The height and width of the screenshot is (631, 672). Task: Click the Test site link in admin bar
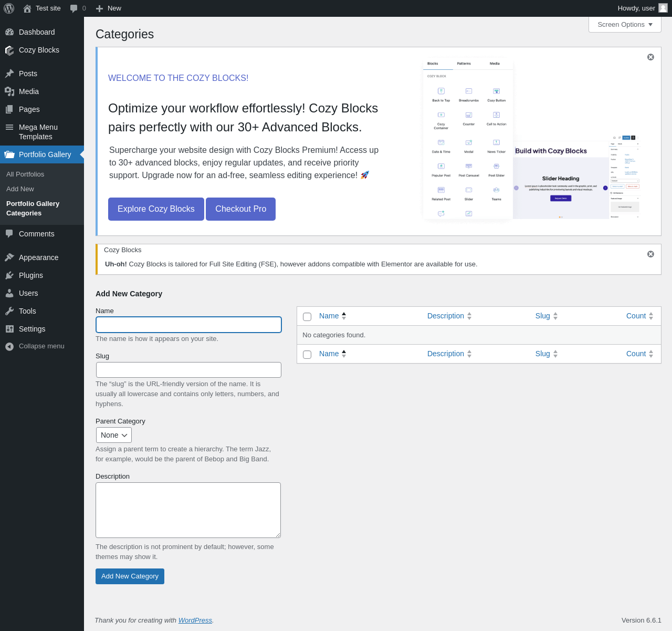(48, 8)
